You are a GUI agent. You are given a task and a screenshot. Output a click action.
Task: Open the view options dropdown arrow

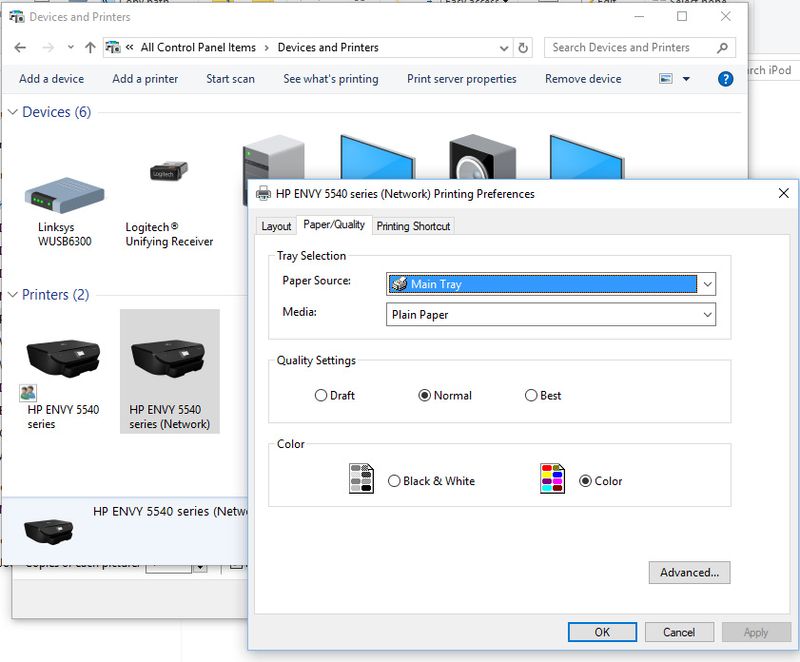click(x=686, y=79)
